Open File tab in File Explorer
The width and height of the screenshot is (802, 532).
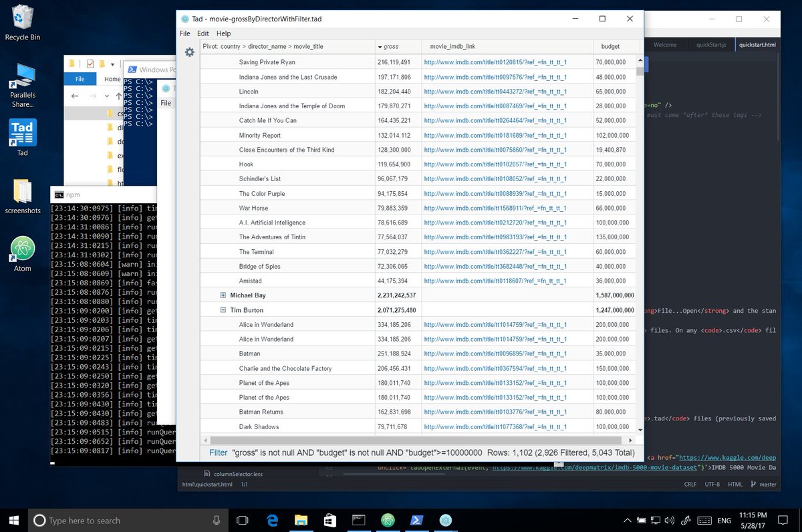point(80,79)
